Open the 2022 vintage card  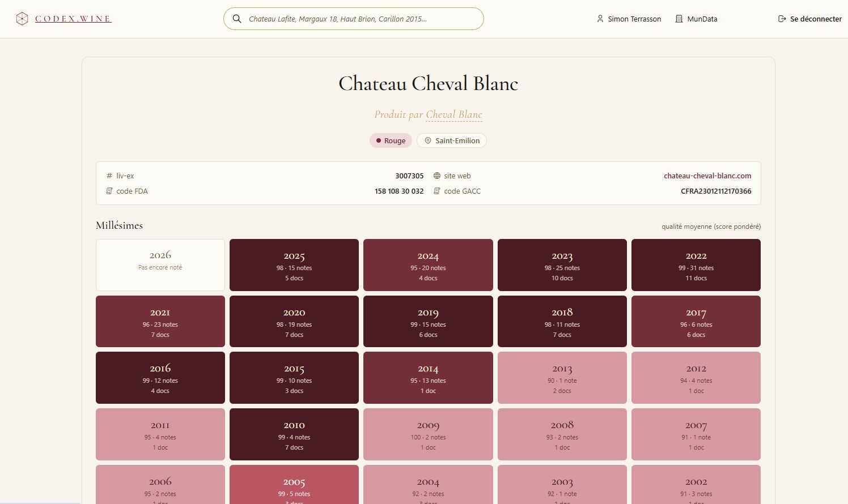coord(696,265)
